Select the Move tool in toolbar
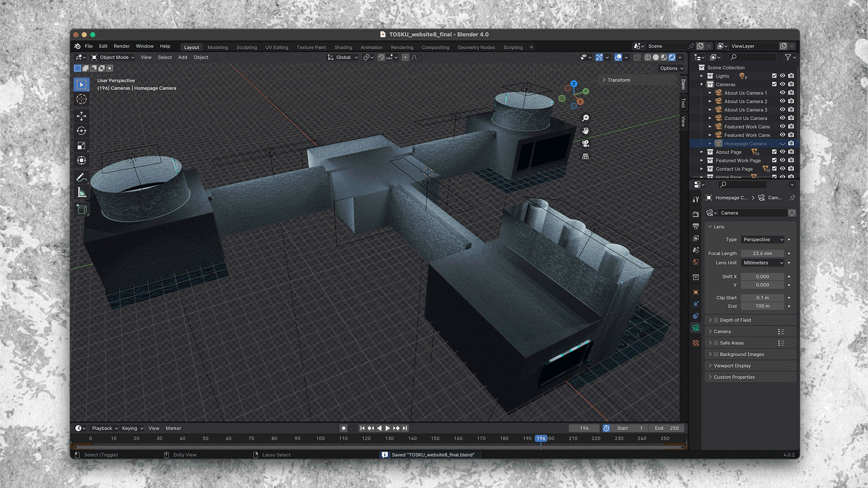The width and height of the screenshot is (868, 488). coord(81,116)
